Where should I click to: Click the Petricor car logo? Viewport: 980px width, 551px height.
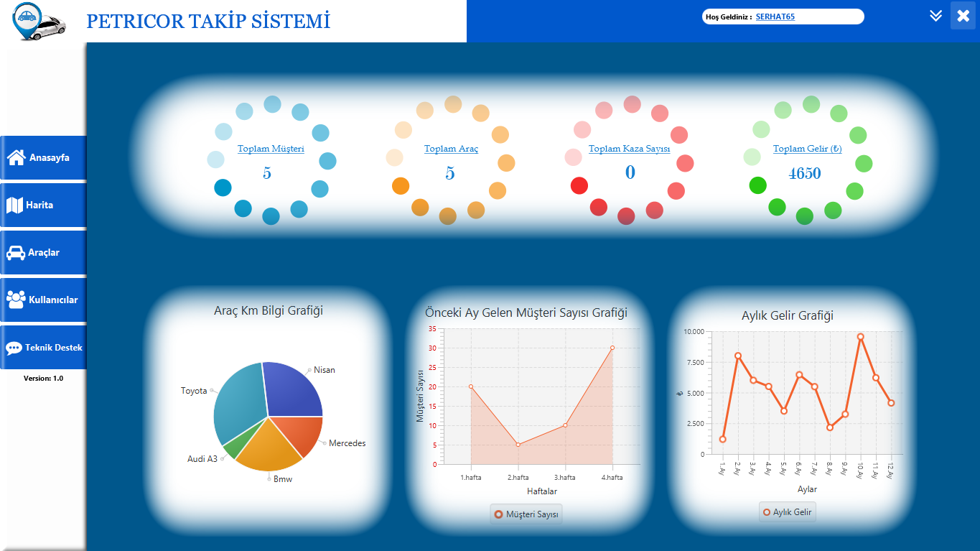click(39, 22)
